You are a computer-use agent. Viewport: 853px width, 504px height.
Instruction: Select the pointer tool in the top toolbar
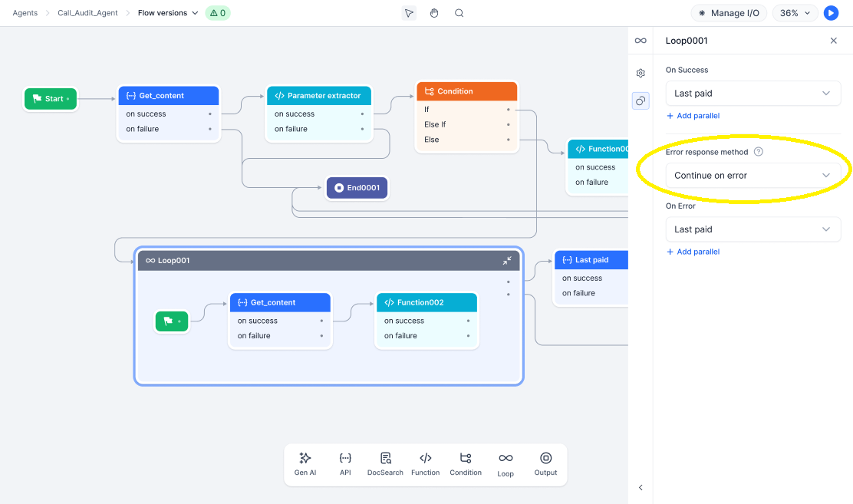[409, 13]
